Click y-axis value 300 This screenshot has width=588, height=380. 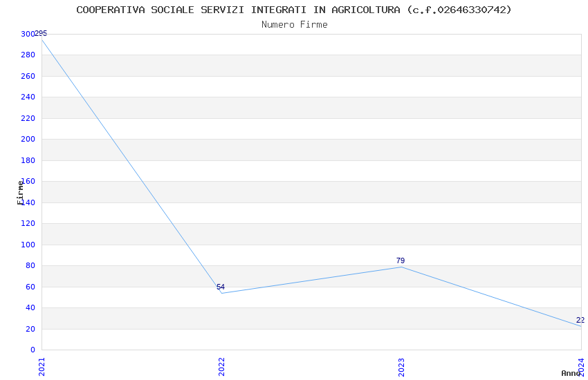(28, 34)
